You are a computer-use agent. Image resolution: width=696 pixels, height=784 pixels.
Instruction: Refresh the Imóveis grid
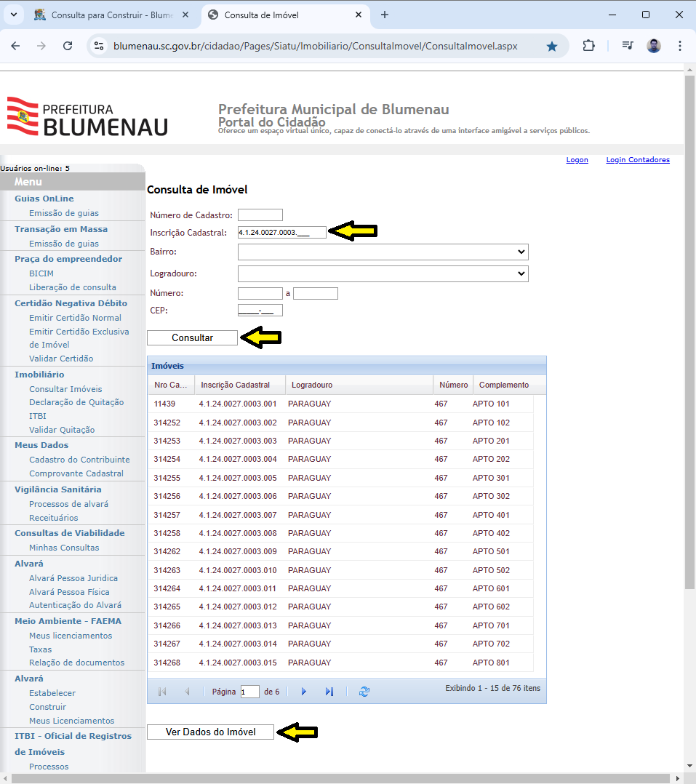coord(364,692)
